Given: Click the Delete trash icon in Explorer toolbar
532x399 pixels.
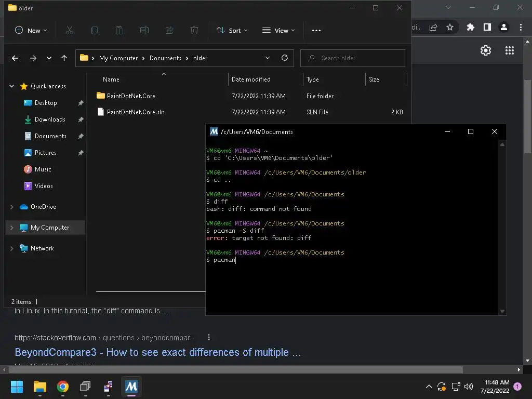Looking at the screenshot, I should point(194,31).
